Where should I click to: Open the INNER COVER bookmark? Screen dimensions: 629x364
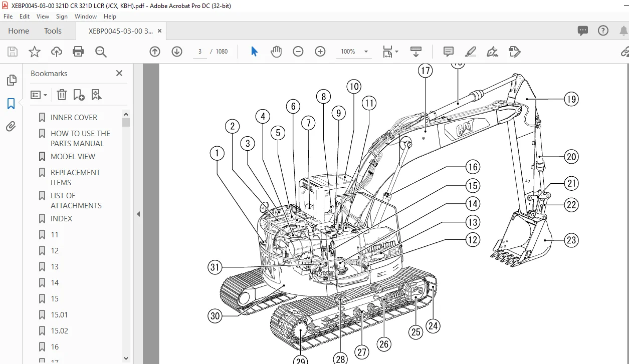click(x=74, y=117)
